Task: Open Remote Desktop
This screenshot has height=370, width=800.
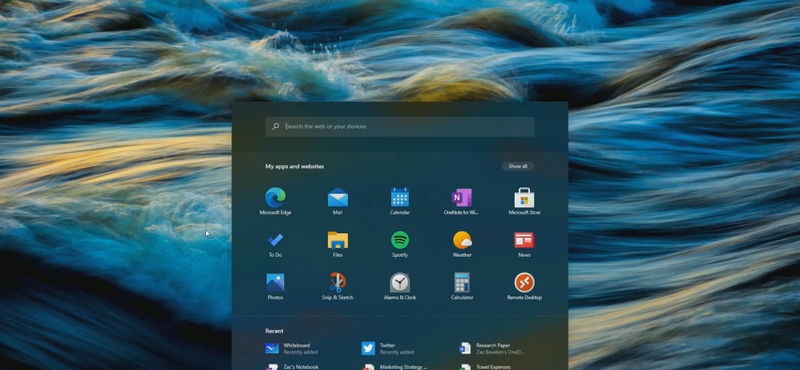Action: (524, 286)
